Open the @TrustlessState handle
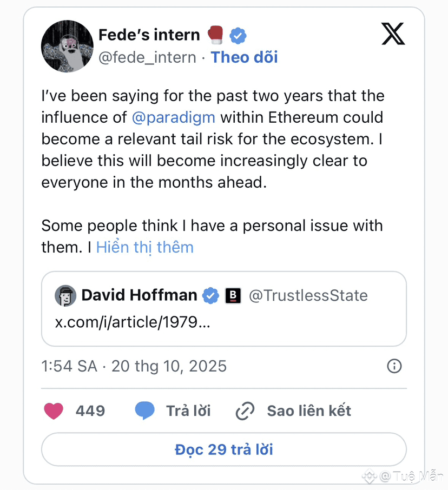Viewport: 448px width, 490px height. (x=308, y=295)
